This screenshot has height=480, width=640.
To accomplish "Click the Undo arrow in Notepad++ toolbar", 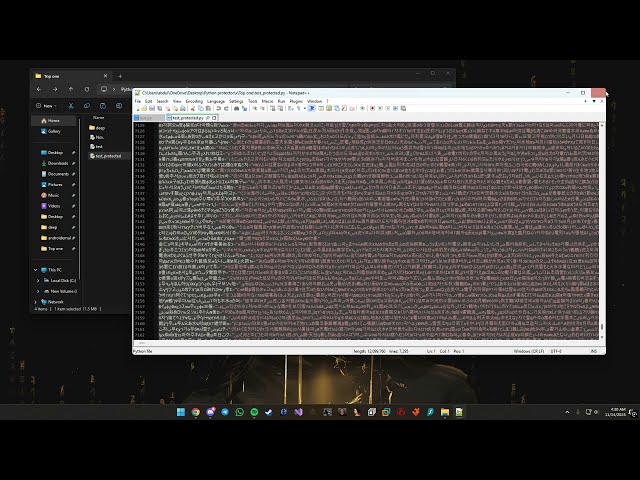I will pos(218,109).
